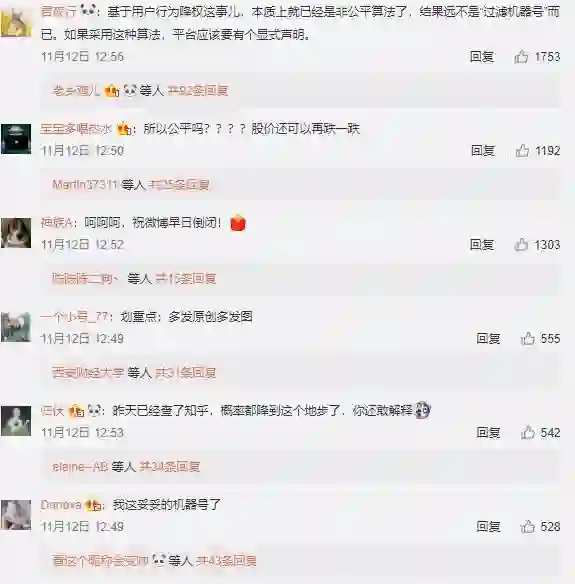
Task: Expand the 31 replies thread
Action: pos(185,372)
